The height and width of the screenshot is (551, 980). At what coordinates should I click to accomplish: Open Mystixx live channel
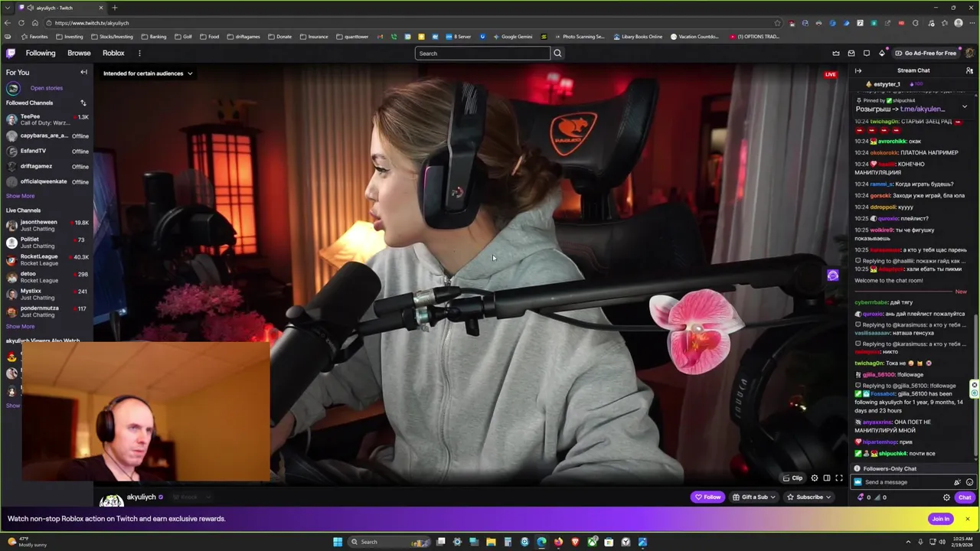click(47, 294)
